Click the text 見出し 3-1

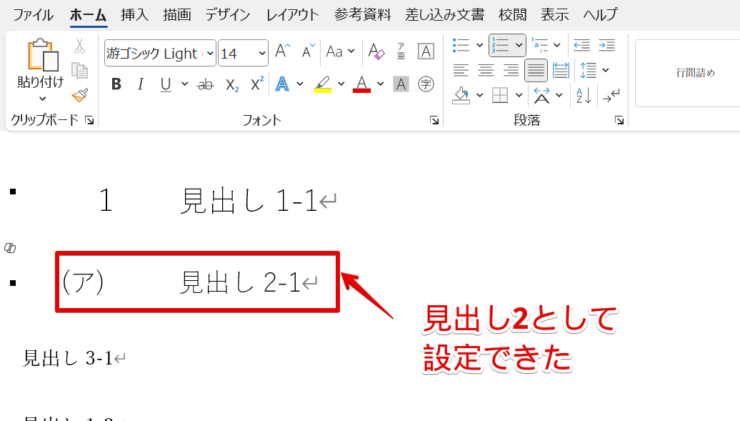pos(68,358)
